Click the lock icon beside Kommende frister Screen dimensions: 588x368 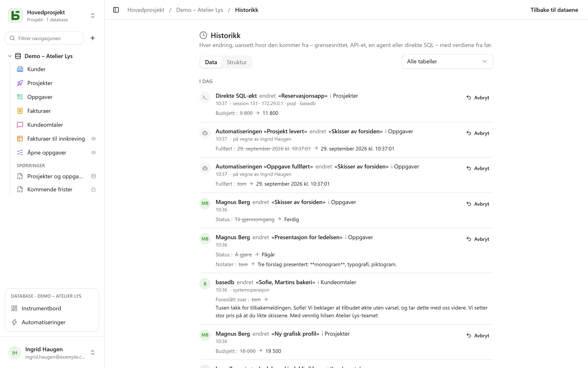(94, 189)
